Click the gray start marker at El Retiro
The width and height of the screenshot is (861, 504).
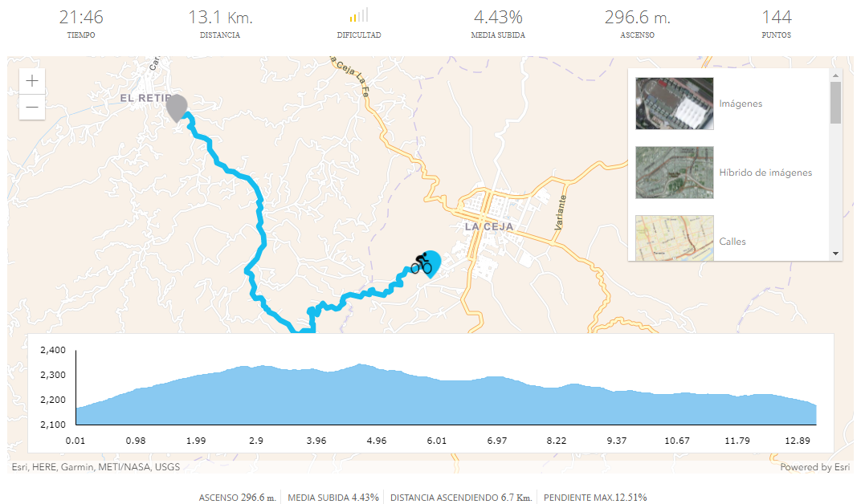[x=177, y=108]
